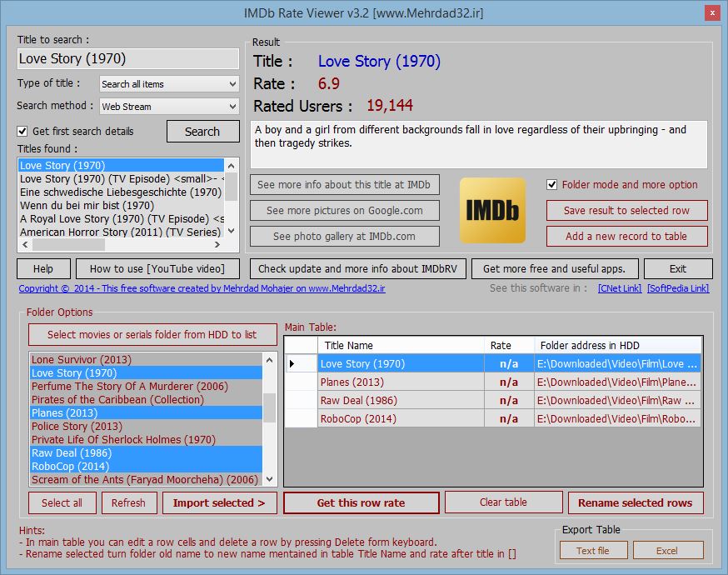Select 'Lone Survivor (2013)' in folder list
Image resolution: width=728 pixels, height=575 pixels.
147,359
